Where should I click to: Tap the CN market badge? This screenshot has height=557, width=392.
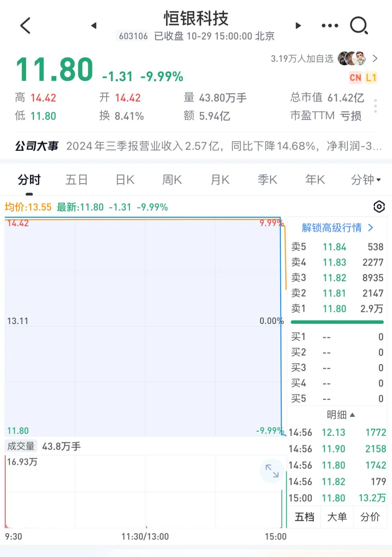coord(355,78)
